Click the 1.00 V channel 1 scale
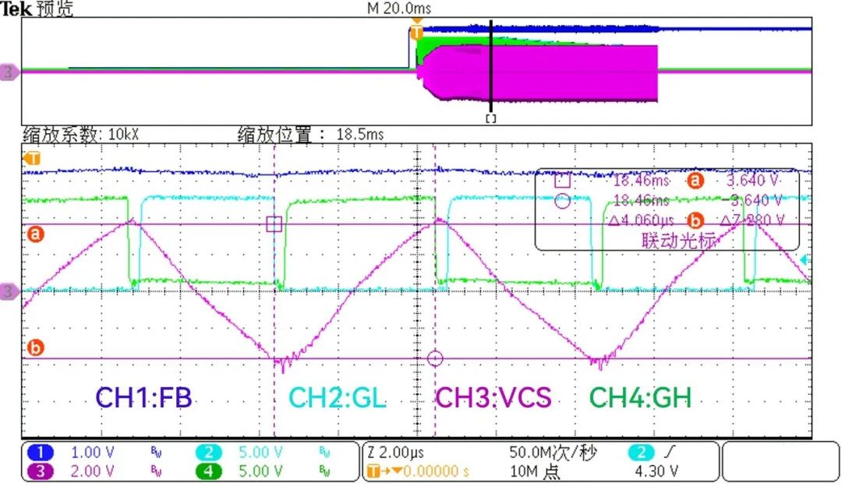 point(92,453)
